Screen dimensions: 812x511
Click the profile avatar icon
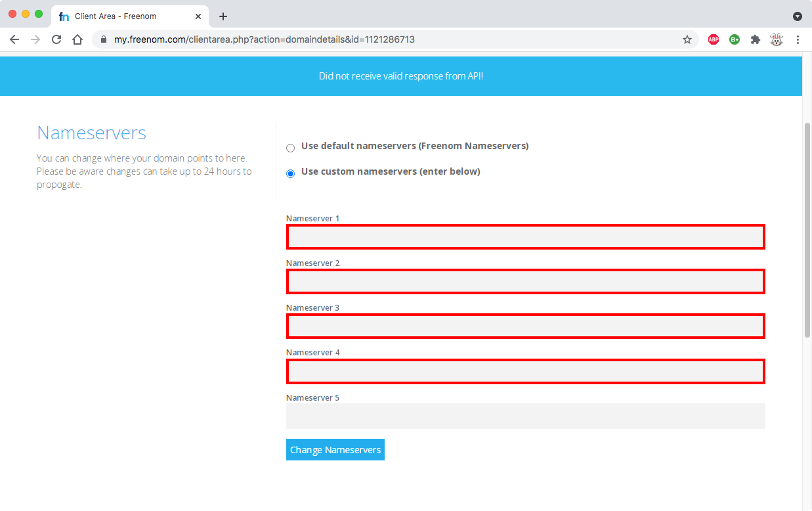(x=777, y=39)
